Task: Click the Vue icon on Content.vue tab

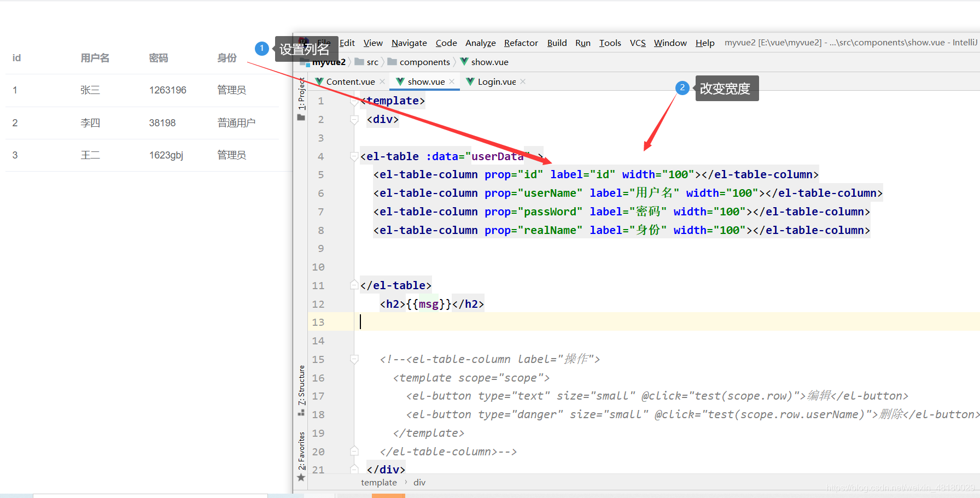Action: tap(319, 81)
